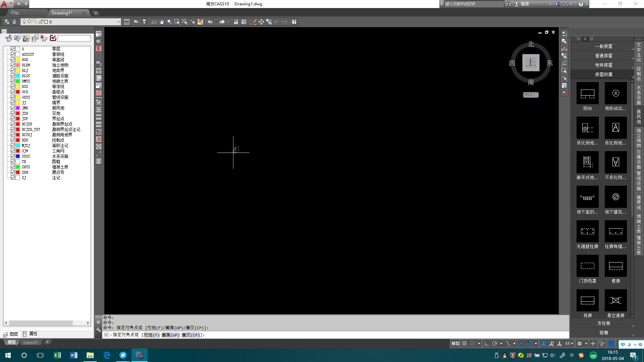Screen dimensions: 644x362
Task: Select the Pan hand tool
Action: point(162,22)
